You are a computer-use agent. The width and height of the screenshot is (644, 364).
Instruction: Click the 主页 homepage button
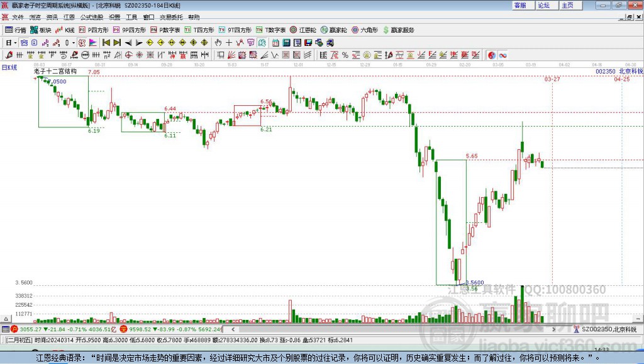pos(570,5)
